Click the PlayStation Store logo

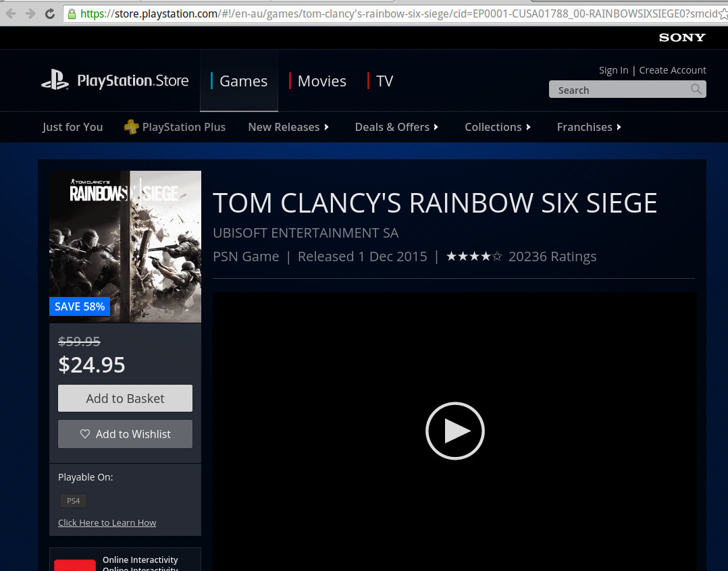[x=115, y=80]
